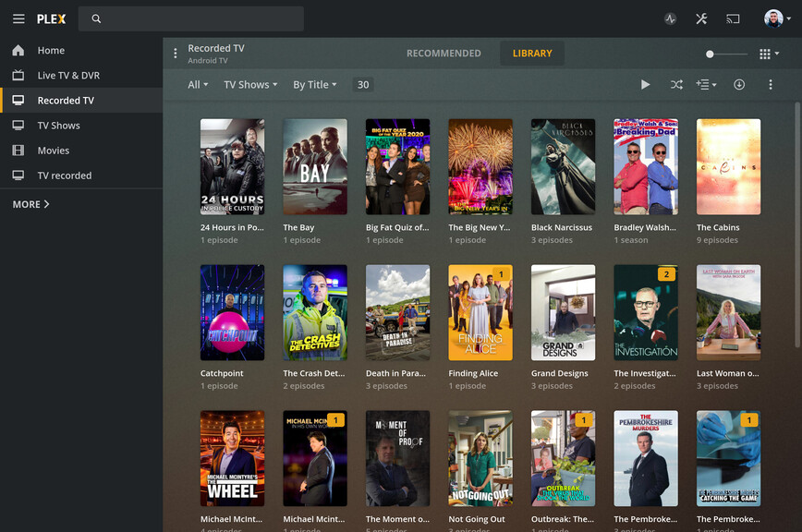Adjust the poster size slider
The image size is (802, 532).
[x=726, y=54]
